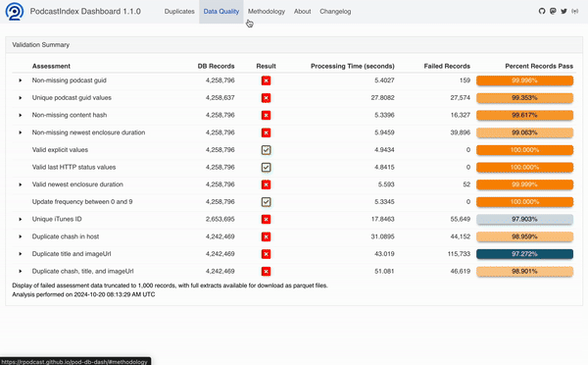The width and height of the screenshot is (588, 365).
Task: Click the Processing Time (seconds) column header
Action: tap(353, 66)
